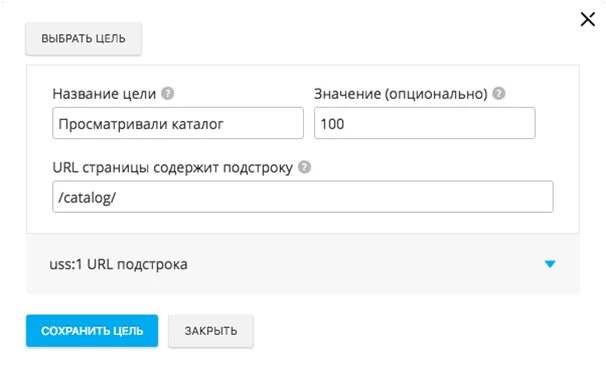Click the URL страницы содержит подстроку label
This screenshot has height=367, width=606.
[172, 168]
